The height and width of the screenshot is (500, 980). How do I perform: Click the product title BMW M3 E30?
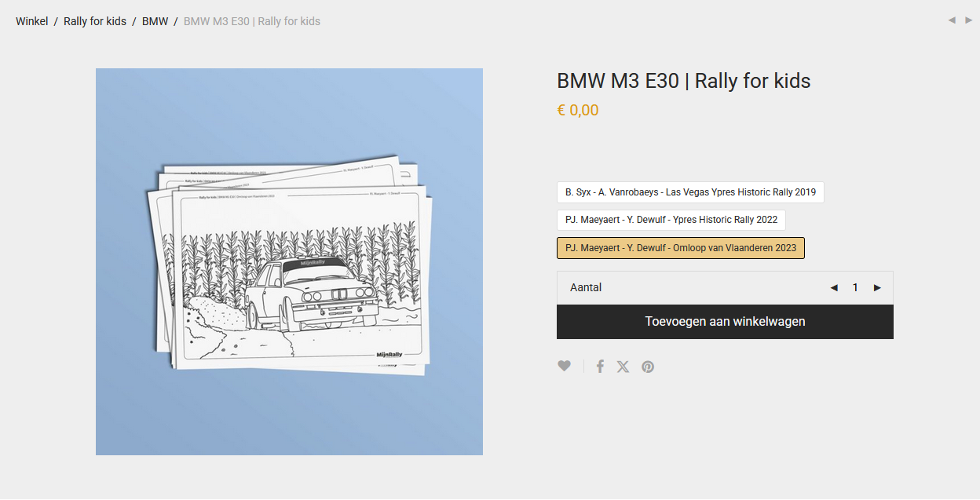[x=683, y=81]
